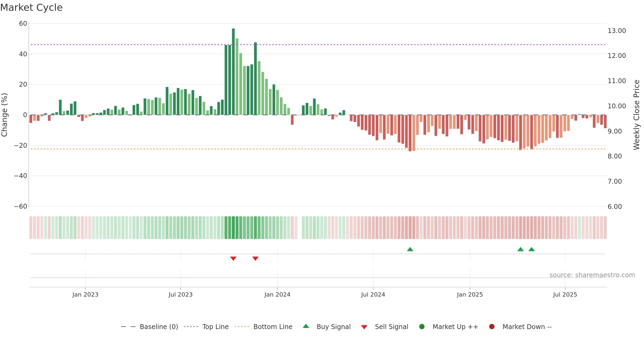Click the −60 tick on the left axis
This screenshot has width=644, height=362.
pyautogui.click(x=21, y=206)
